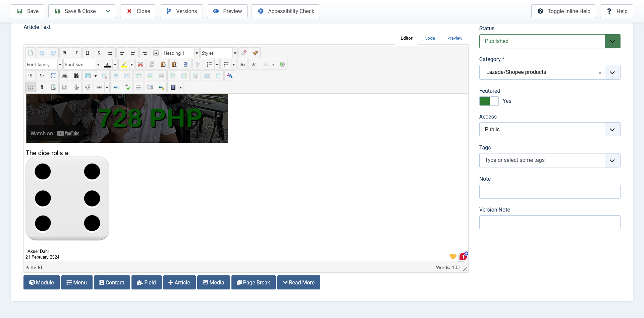Click the text color swatch

pos(107,64)
